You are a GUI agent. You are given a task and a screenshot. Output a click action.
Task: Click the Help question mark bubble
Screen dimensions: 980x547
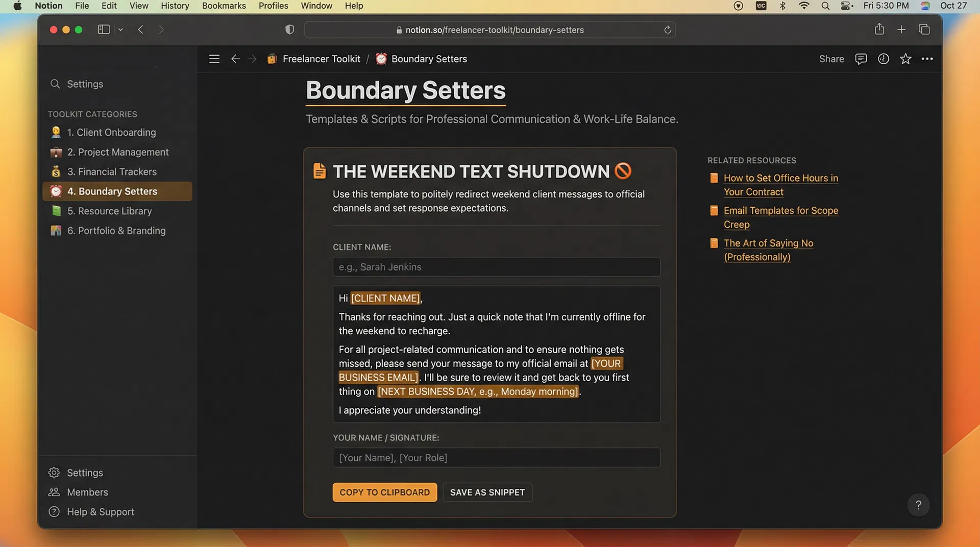pyautogui.click(x=918, y=505)
